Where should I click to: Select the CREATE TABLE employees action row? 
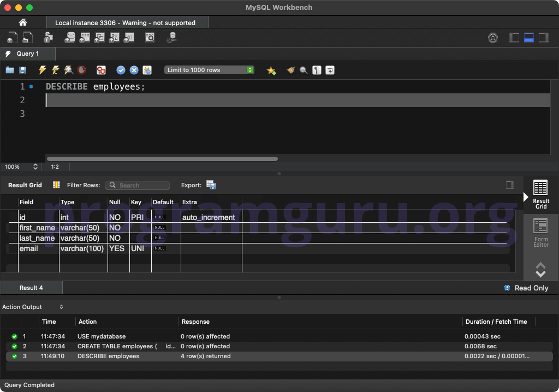279,346
